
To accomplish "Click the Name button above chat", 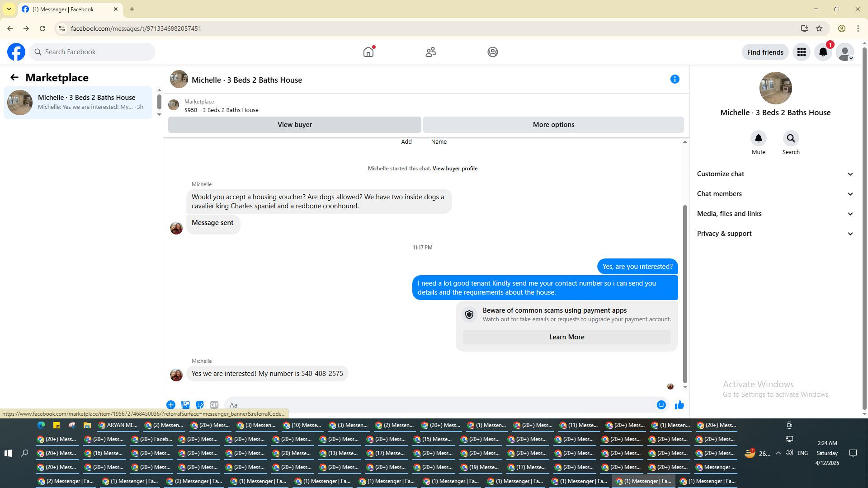I will pos(439,142).
